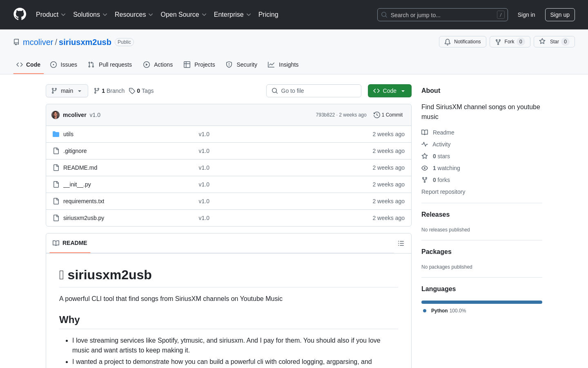Open the .gitignore file

pyautogui.click(x=75, y=151)
